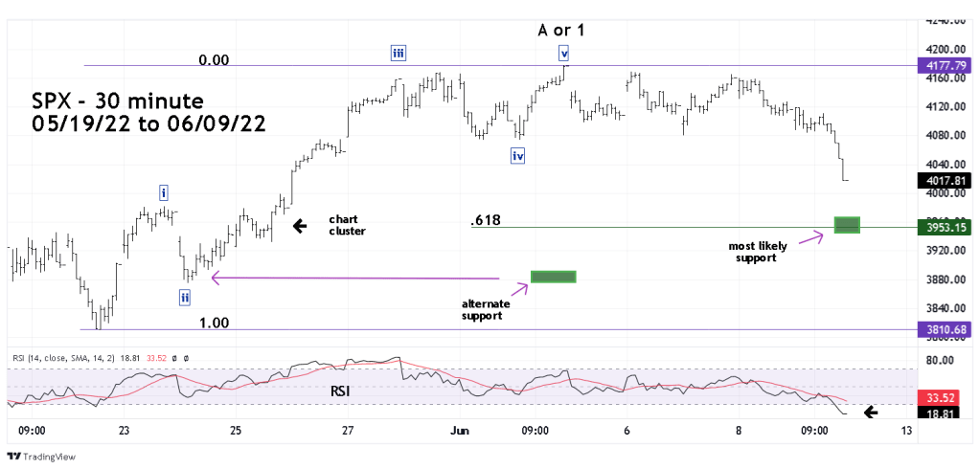Click the boxed wave 'iv' marker
The width and height of the screenshot is (980, 469).
[x=517, y=155]
